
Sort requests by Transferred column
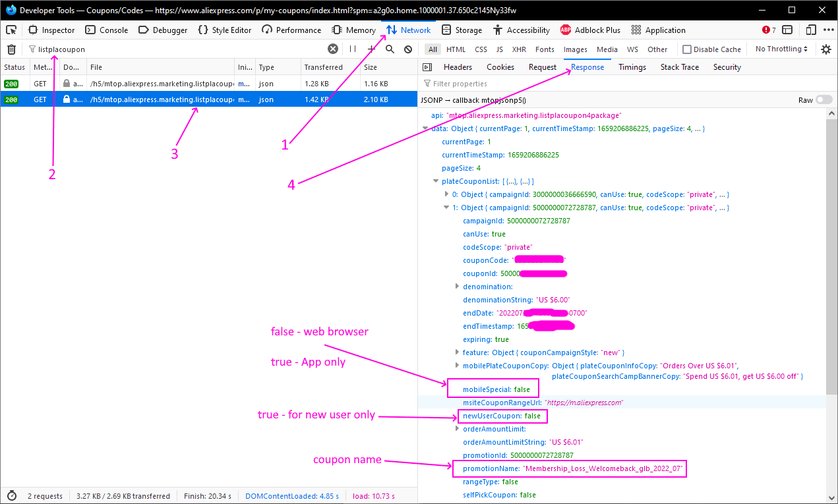click(330, 67)
